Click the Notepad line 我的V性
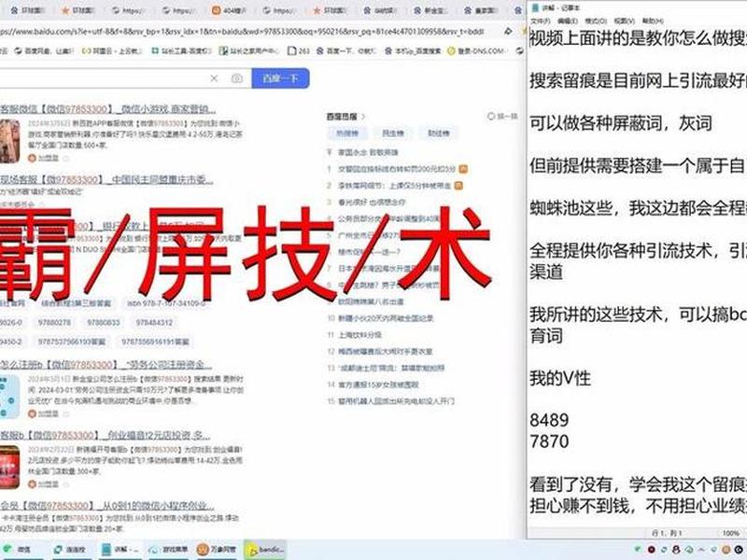This screenshot has width=747, height=560. tap(559, 379)
